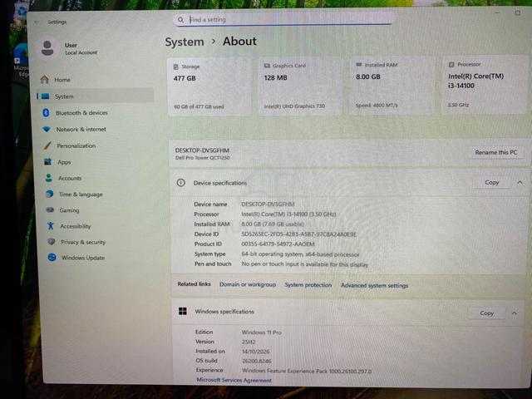Click the Accessibility figure icon
Image resolution: width=532 pixels, height=399 pixels.
(51, 225)
